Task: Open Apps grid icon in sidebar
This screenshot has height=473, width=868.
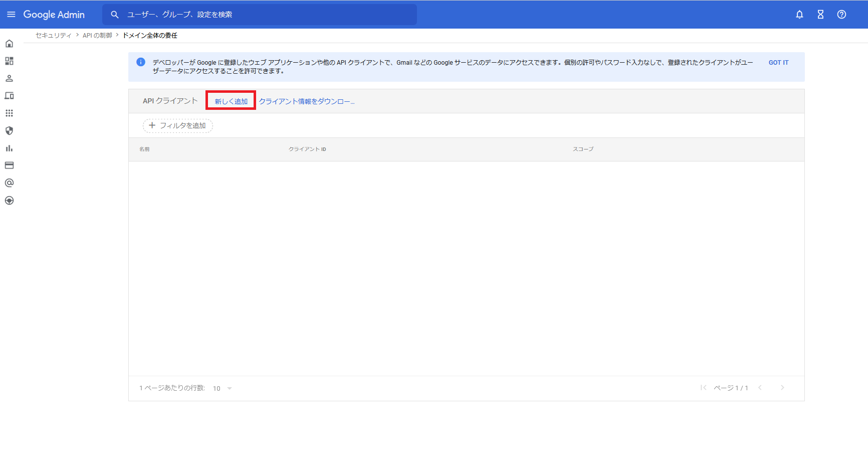Action: tap(9, 113)
